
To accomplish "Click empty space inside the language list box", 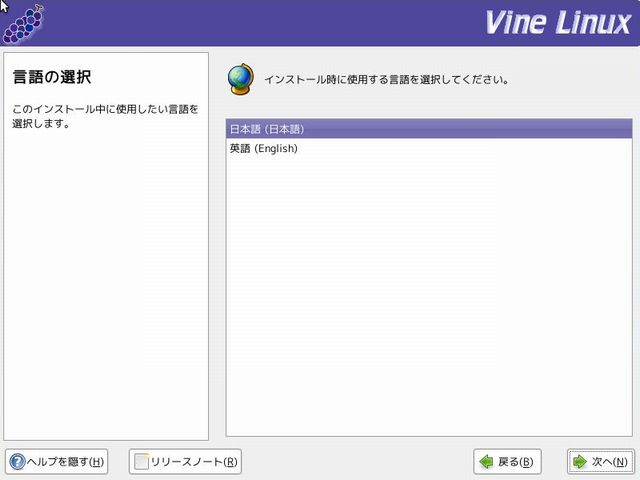I will pyautogui.click(x=430, y=300).
